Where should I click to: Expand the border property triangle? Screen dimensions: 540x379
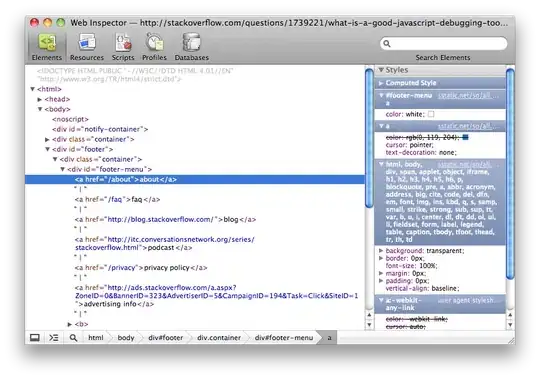pos(381,258)
